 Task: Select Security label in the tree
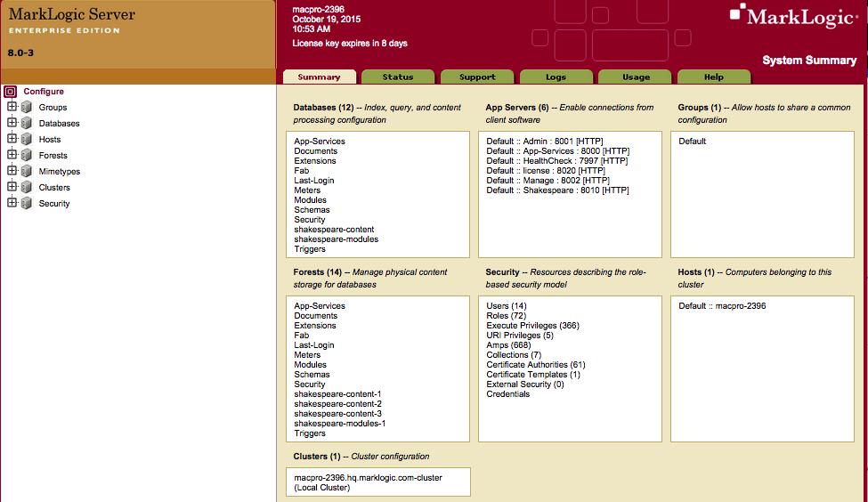(54, 204)
